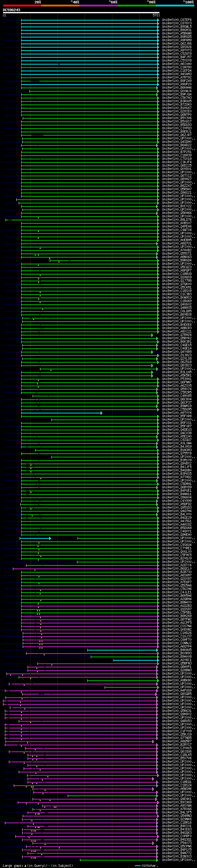
Task: Click the green ~80% legend segment
Action: [x=137, y=6]
